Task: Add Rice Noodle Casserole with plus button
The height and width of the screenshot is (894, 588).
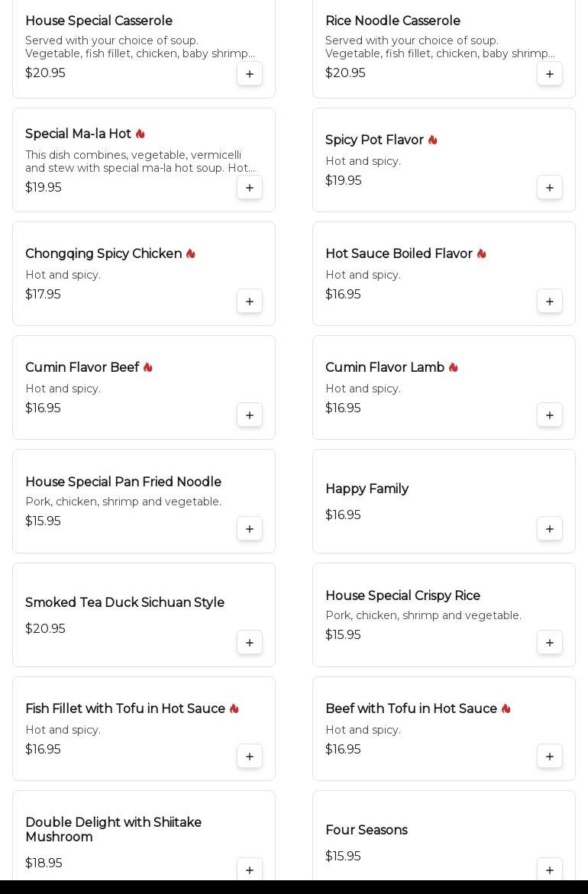Action: tap(550, 74)
